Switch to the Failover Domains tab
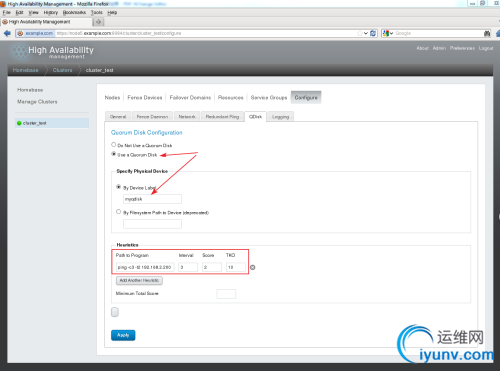500x371 pixels. pyautogui.click(x=190, y=98)
